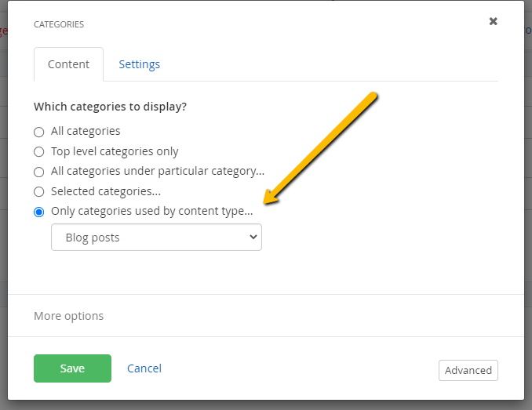Image resolution: width=532 pixels, height=410 pixels.
Task: Select Only categories used by content type
Action: pyautogui.click(x=39, y=212)
